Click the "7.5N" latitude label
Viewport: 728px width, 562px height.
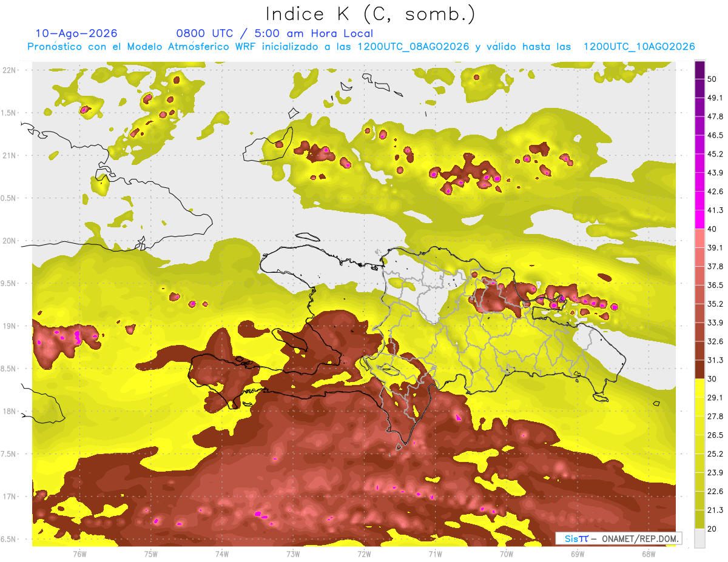pyautogui.click(x=9, y=454)
